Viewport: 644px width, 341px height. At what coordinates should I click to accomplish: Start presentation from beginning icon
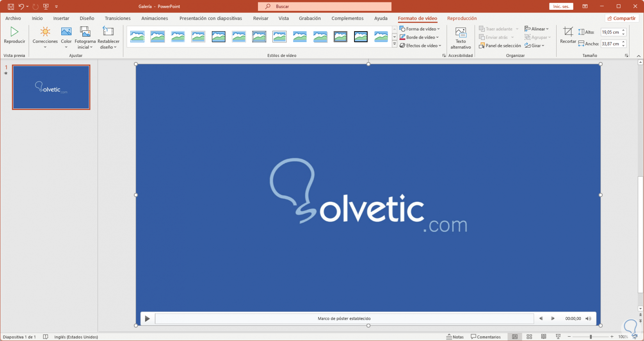(x=46, y=7)
